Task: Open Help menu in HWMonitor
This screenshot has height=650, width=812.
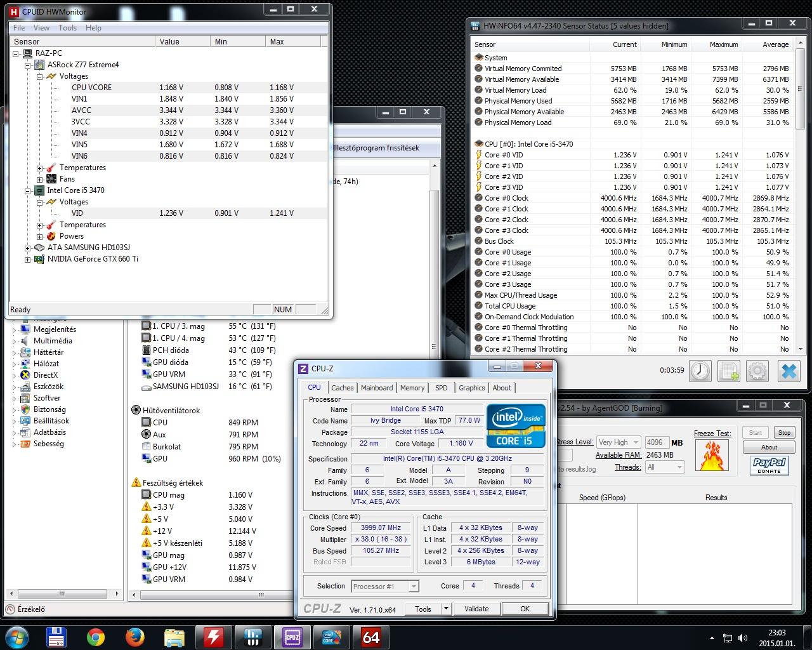Action: (93, 28)
